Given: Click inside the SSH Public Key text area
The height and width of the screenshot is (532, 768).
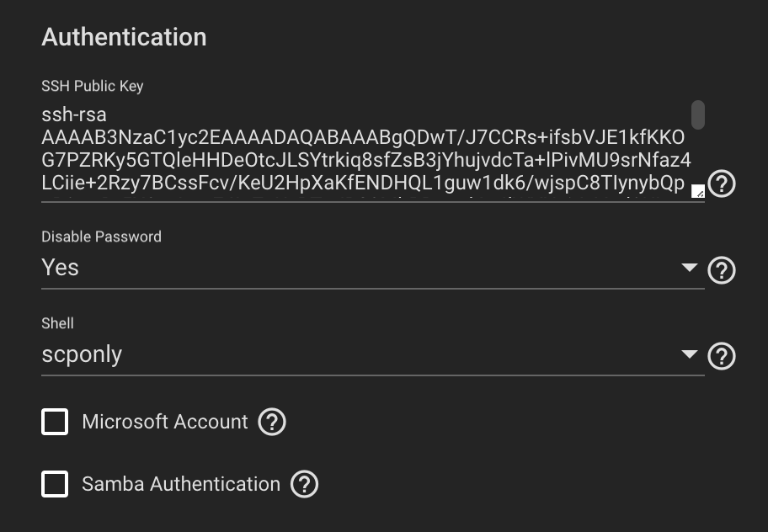Looking at the screenshot, I should click(362, 149).
